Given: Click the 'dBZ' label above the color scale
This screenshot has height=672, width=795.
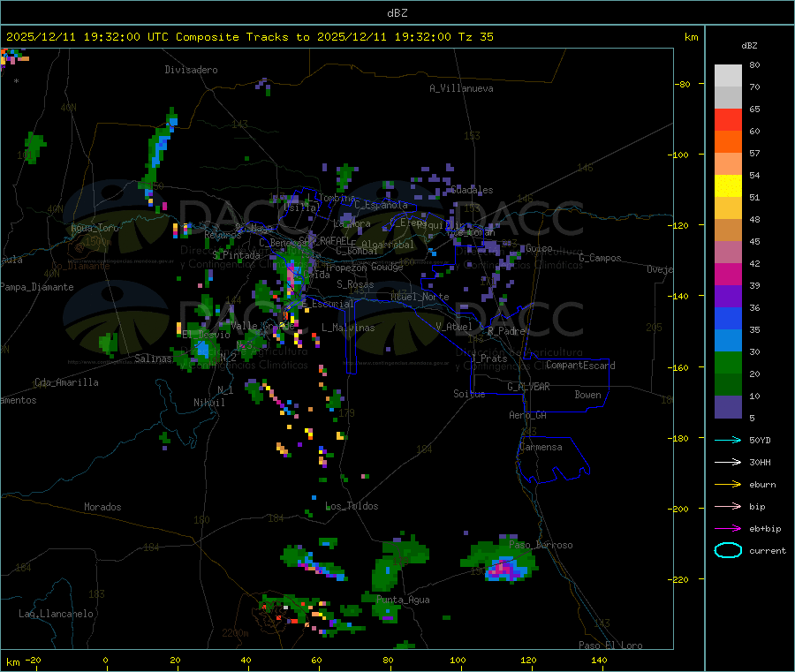Looking at the screenshot, I should pos(749,46).
